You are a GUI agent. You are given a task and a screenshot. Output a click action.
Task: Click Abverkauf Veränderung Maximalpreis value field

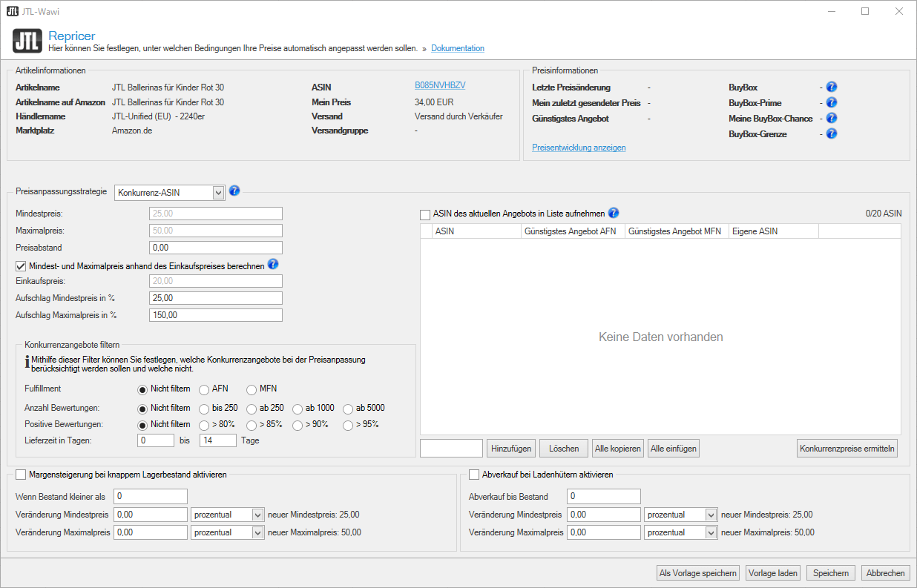click(x=603, y=532)
